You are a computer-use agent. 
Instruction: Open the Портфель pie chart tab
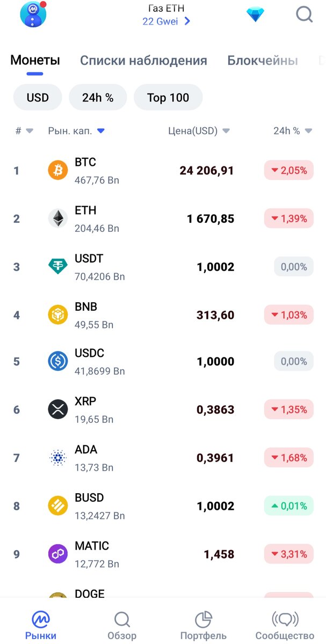pos(203,626)
